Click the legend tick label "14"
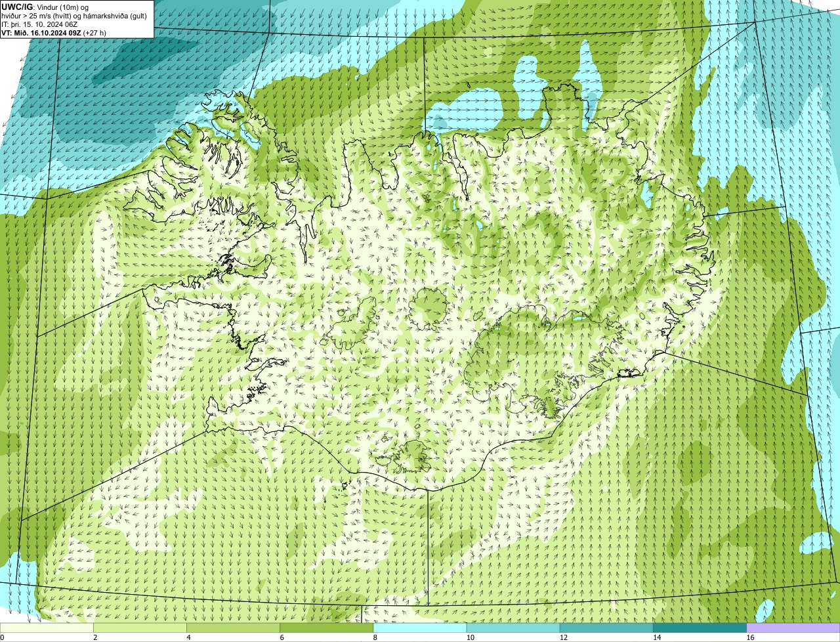This screenshot has height=642, width=840. tap(656, 637)
